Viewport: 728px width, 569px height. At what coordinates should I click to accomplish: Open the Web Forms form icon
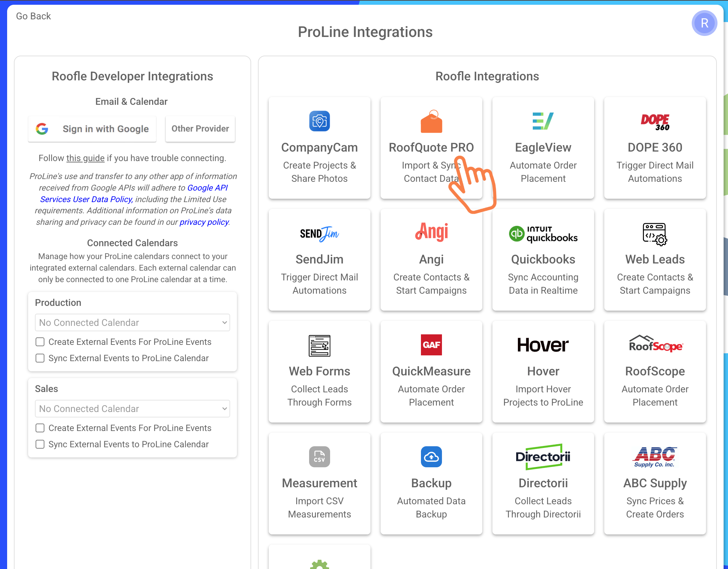click(x=319, y=346)
